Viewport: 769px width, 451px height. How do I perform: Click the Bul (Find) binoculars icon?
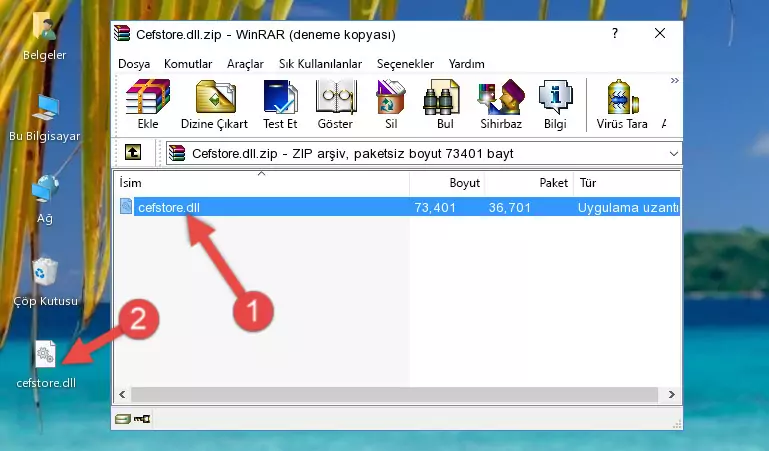tap(444, 104)
